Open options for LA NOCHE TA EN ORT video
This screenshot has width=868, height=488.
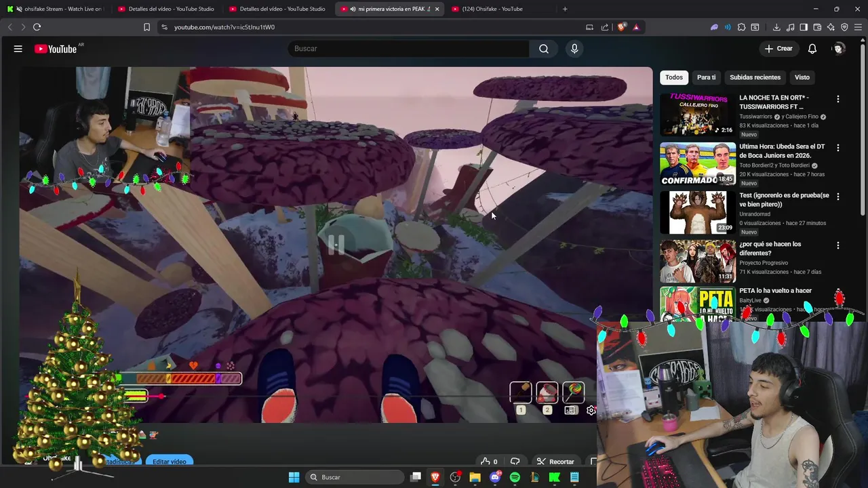click(x=838, y=99)
